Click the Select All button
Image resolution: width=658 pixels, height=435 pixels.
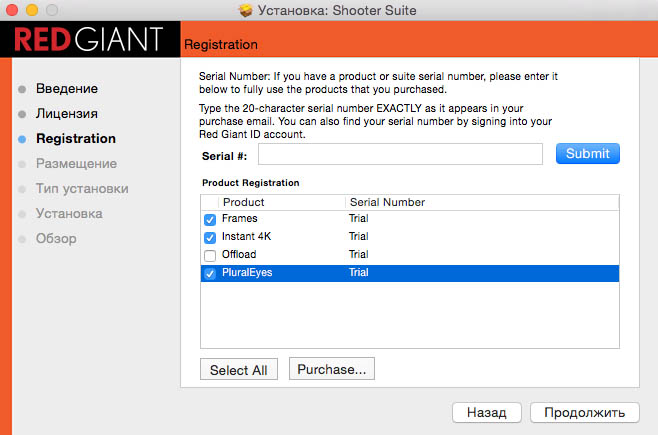point(239,370)
